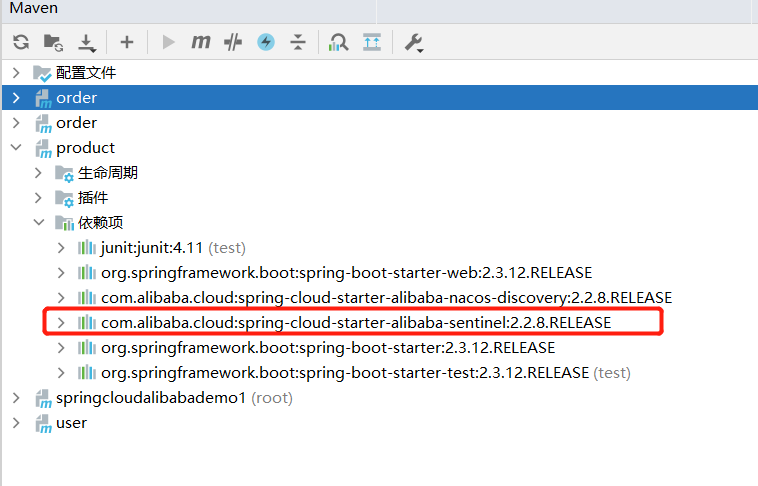Toggle Maven Offline Mode
Viewport: 758px width, 486px height.
tap(233, 42)
